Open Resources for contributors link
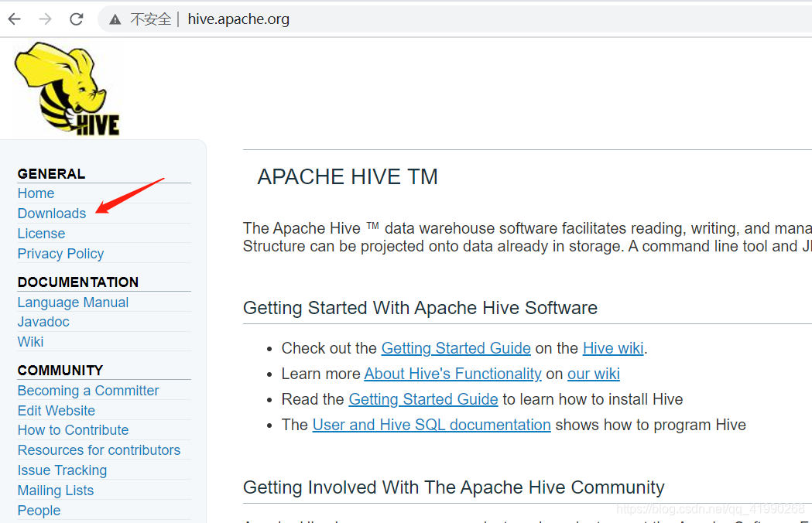 (99, 450)
